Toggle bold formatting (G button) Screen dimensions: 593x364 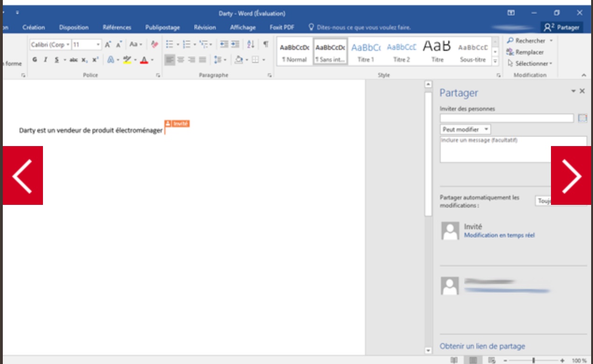(35, 60)
